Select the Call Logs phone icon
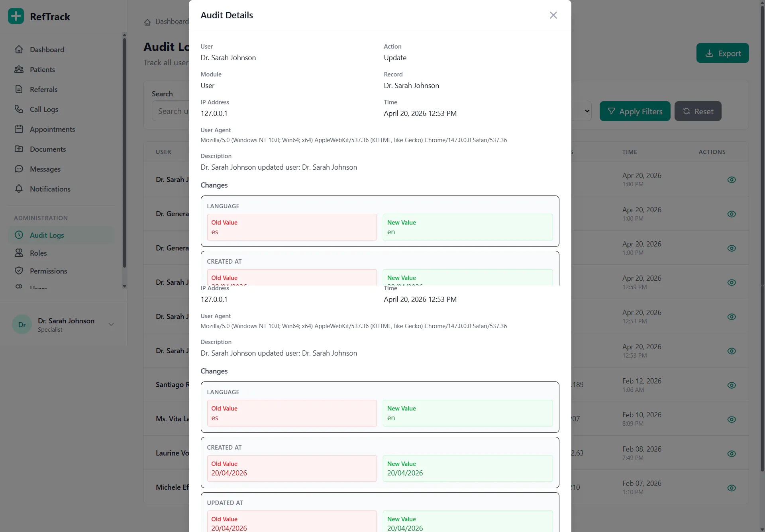 19,109
